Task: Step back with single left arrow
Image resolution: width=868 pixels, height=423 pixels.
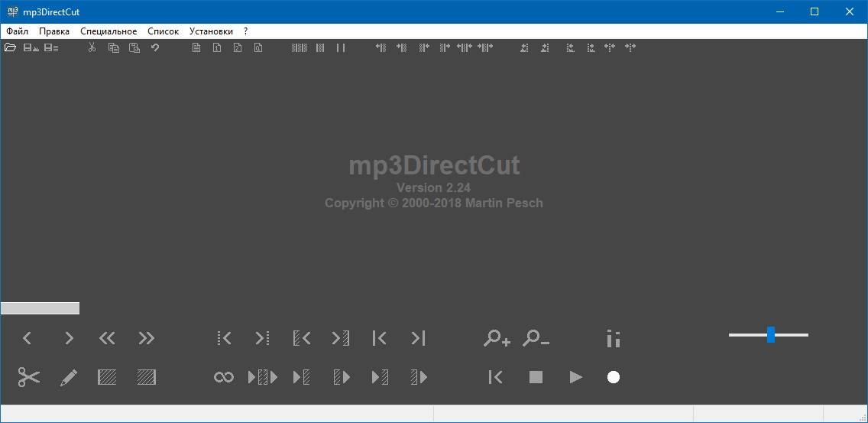Action: coord(28,337)
